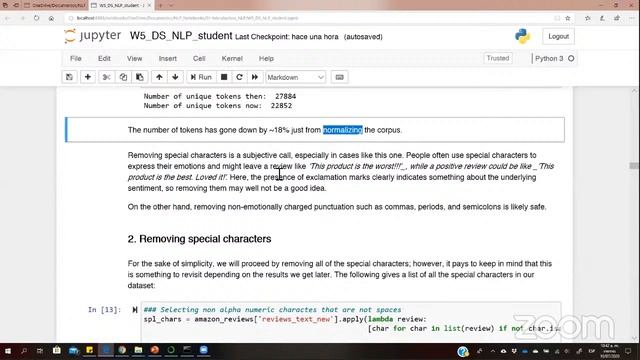
Task: Switch to the first browser tab
Action: [x=55, y=5]
